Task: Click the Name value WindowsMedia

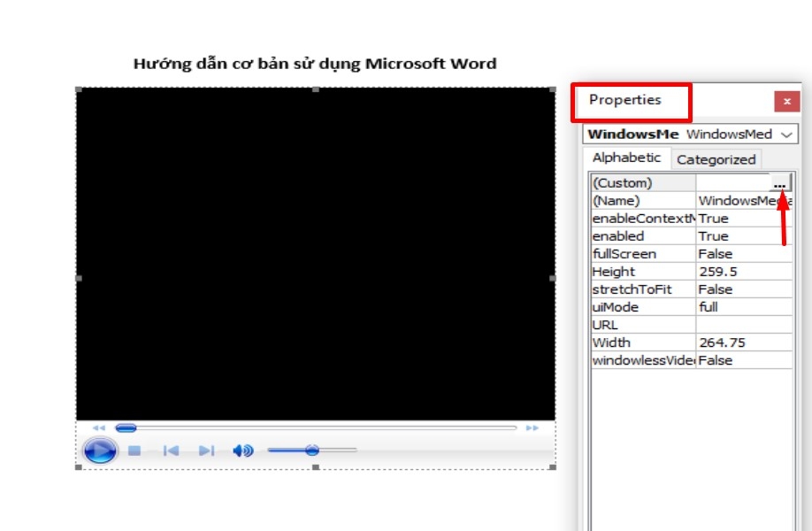Action: [x=745, y=201]
